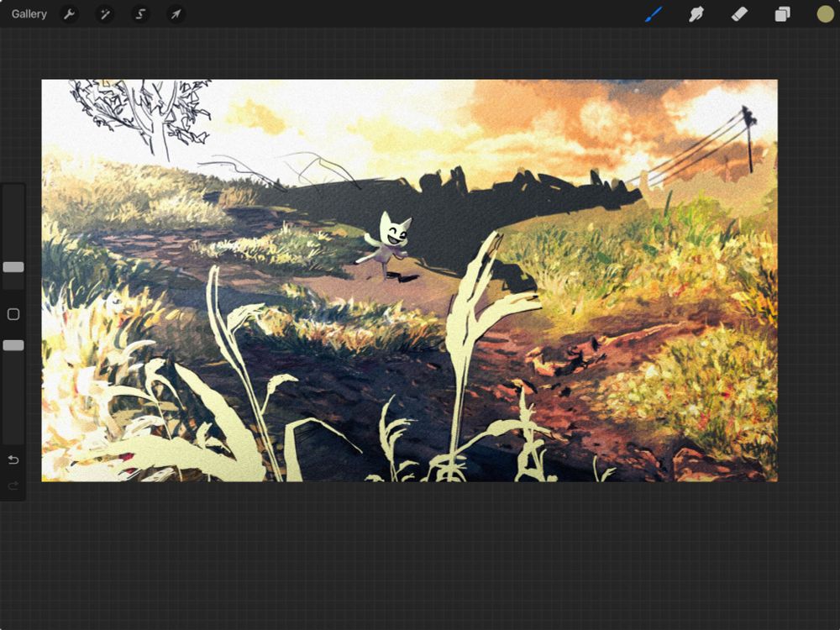Select the Smudge tool
This screenshot has width=840, height=630.
[696, 14]
